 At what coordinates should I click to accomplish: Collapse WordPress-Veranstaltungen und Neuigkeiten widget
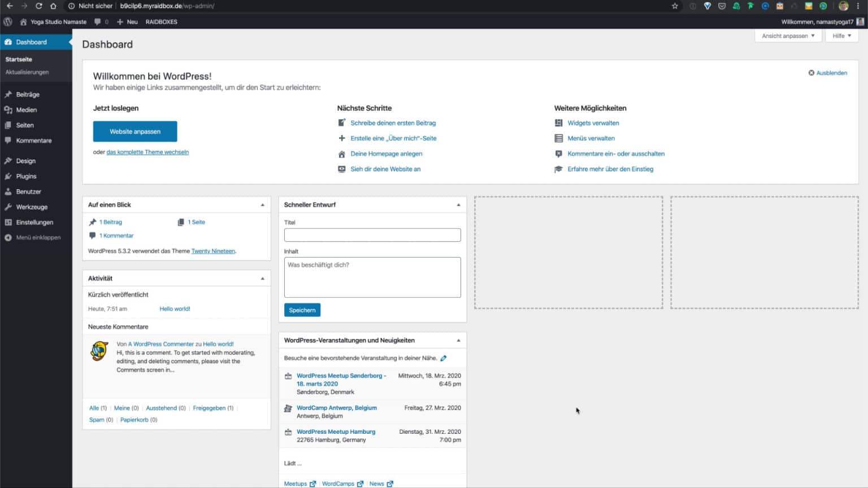tap(458, 340)
